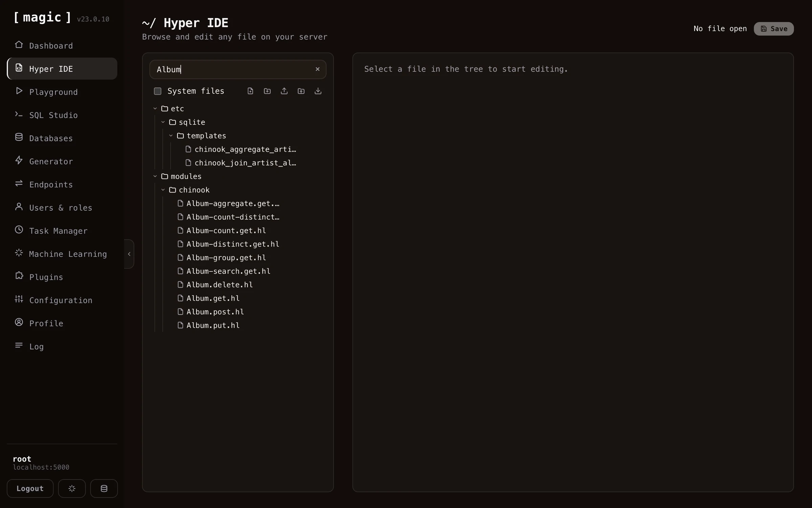Open chinook_aggregate_arti… template file
The height and width of the screenshot is (508, 812).
(241, 149)
